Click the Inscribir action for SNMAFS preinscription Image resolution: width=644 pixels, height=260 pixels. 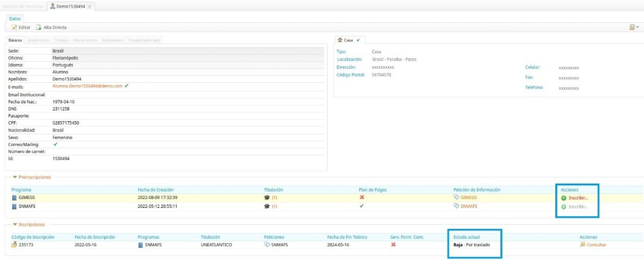[x=578, y=207]
